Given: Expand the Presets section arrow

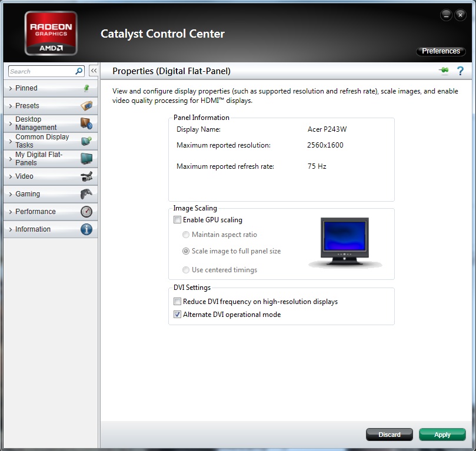Looking at the screenshot, I should tap(11, 106).
